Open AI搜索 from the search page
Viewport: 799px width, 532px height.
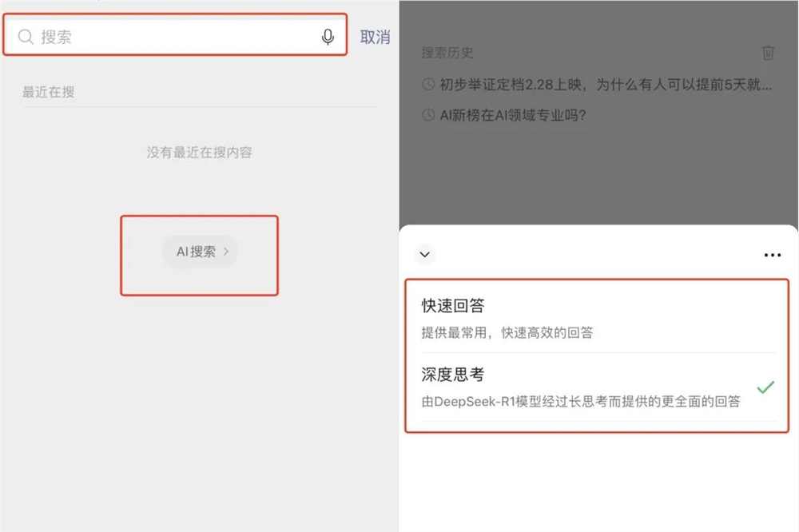199,251
